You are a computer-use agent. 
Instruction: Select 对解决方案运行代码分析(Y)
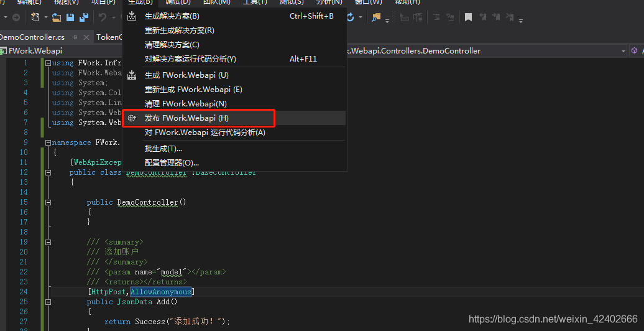[x=235, y=59]
